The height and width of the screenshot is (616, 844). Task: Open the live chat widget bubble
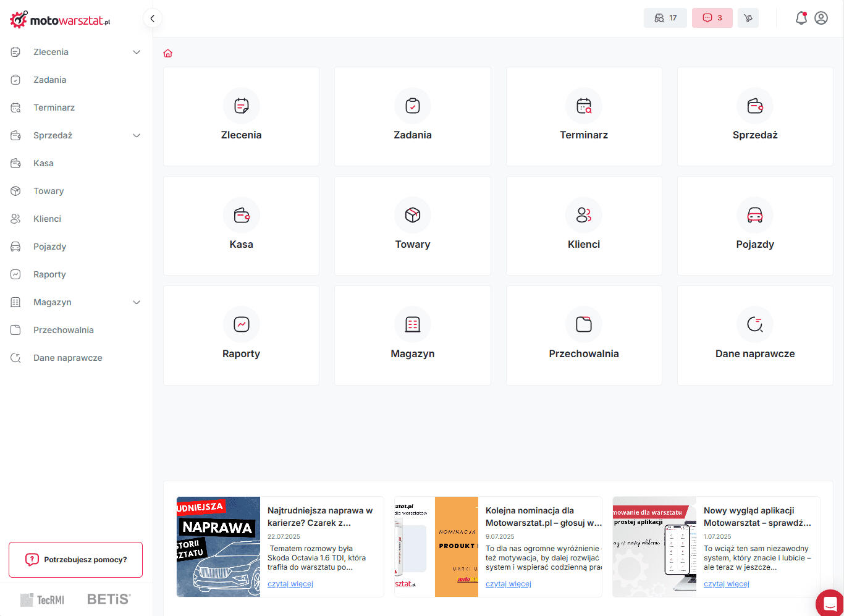(x=830, y=603)
